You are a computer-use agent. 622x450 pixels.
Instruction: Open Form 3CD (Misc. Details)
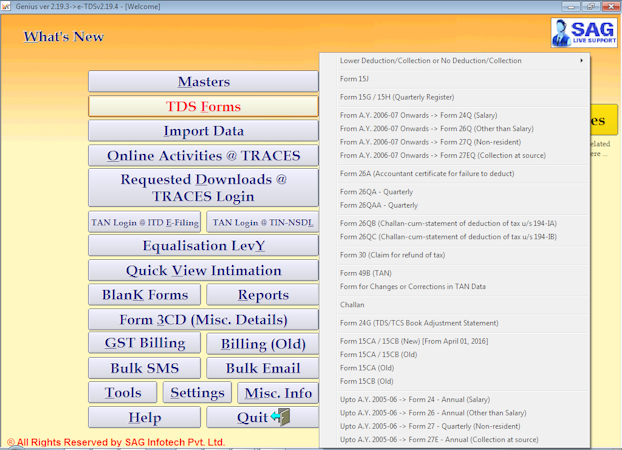[x=203, y=320]
